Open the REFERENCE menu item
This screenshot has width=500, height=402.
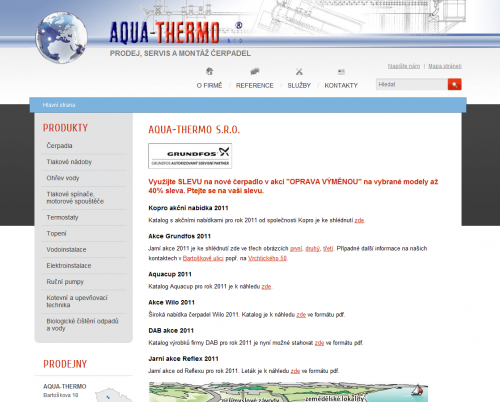pyautogui.click(x=255, y=86)
